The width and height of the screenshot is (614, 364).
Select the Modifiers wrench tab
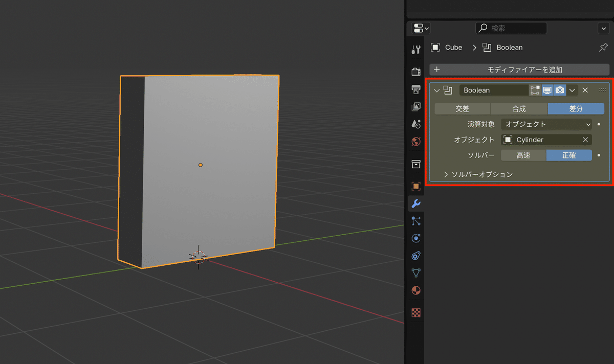(x=416, y=203)
